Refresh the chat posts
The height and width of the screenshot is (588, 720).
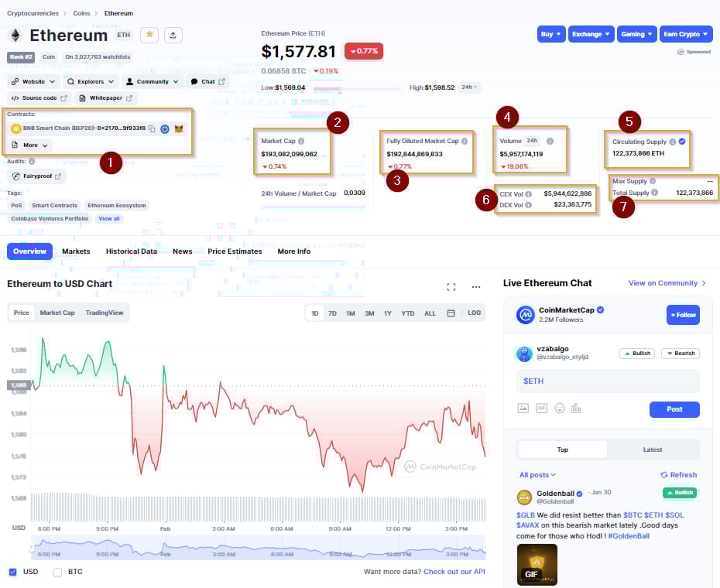[678, 475]
